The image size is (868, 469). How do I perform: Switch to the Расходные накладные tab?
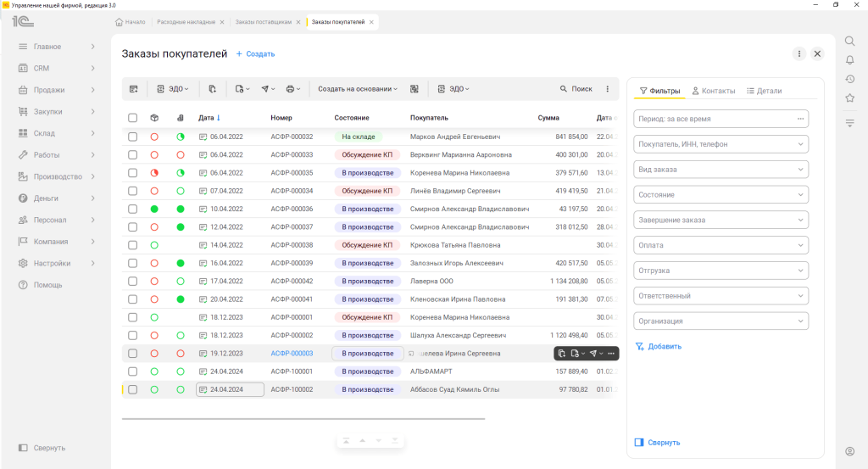tap(186, 22)
